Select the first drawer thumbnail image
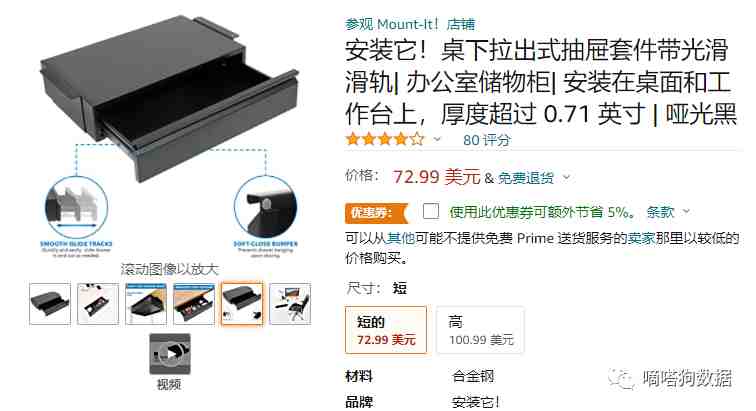 [50, 304]
